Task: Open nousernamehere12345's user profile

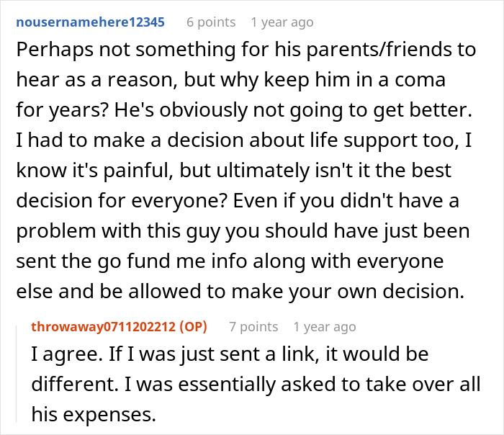Action: (90, 22)
